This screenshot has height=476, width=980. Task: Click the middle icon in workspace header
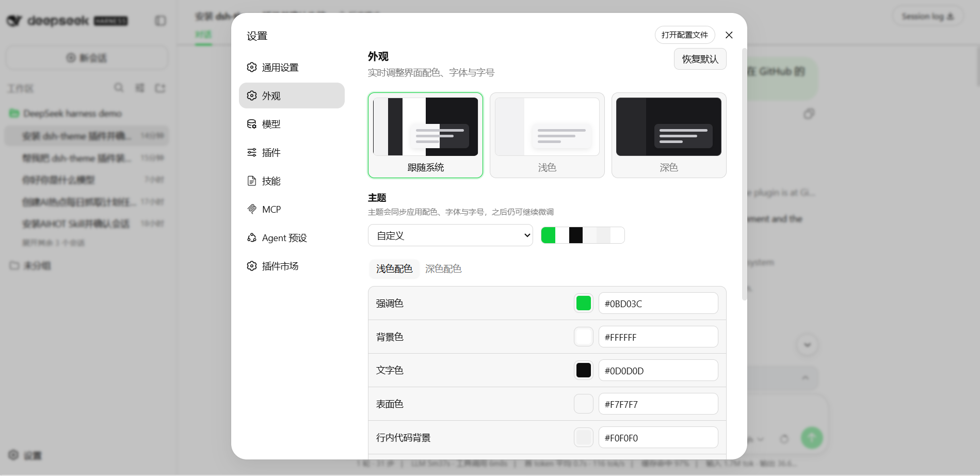click(139, 88)
